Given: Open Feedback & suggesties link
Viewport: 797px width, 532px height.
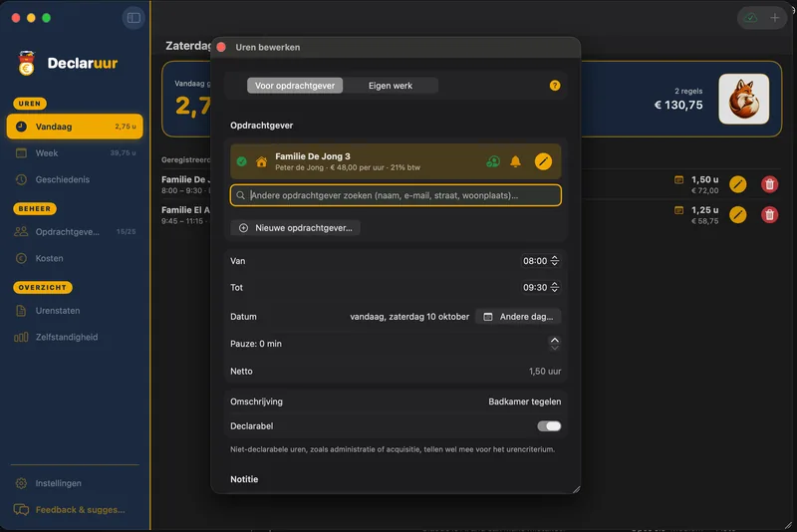Looking at the screenshot, I should [75, 510].
